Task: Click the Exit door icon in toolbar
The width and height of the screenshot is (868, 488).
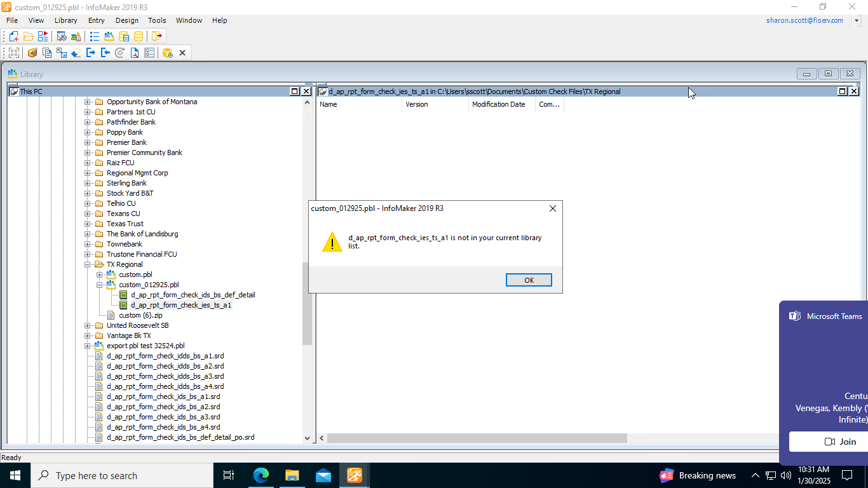Action: [156, 36]
